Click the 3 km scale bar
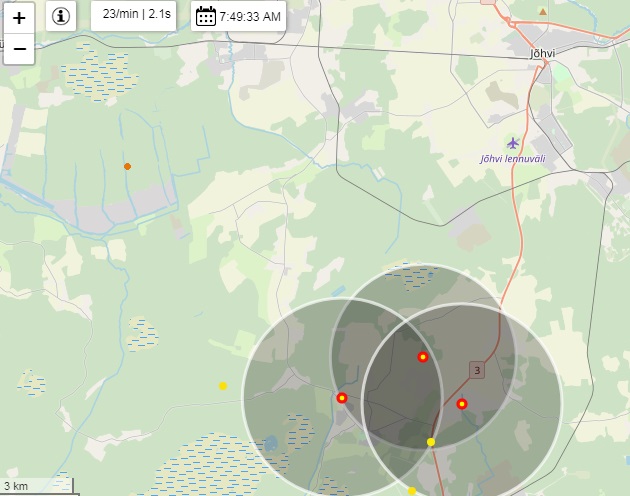 (38, 487)
